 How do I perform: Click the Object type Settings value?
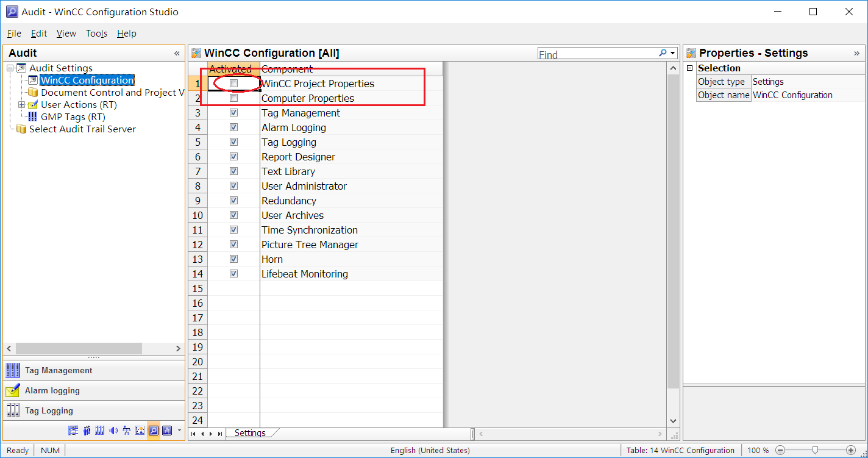point(808,82)
